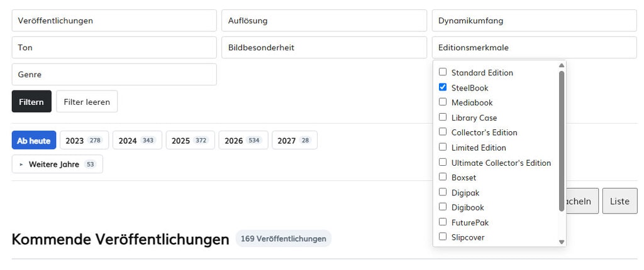Screen dimensions: 644x270
Task: Select the Limited Edition checkbox
Action: point(442,148)
